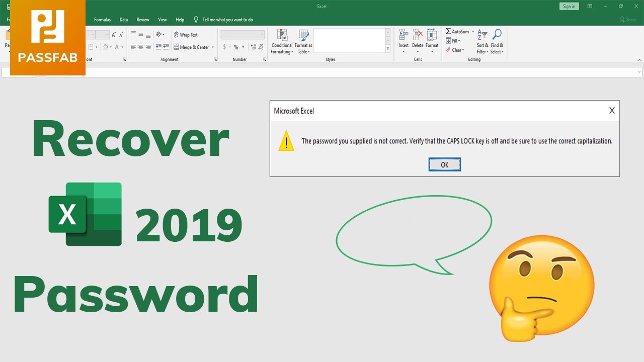Screen dimensions: 644x362
Task: Decrease decimal places
Action: pyautogui.click(x=261, y=47)
